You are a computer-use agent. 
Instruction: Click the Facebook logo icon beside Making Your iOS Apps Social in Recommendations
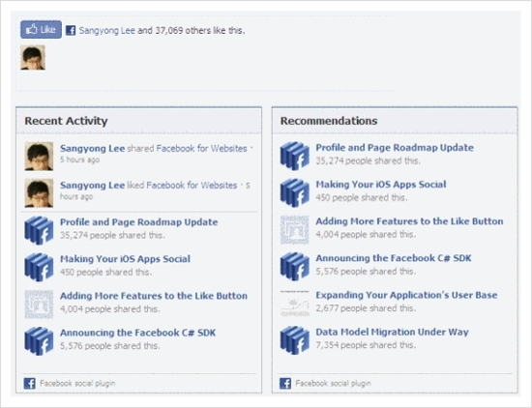(294, 192)
